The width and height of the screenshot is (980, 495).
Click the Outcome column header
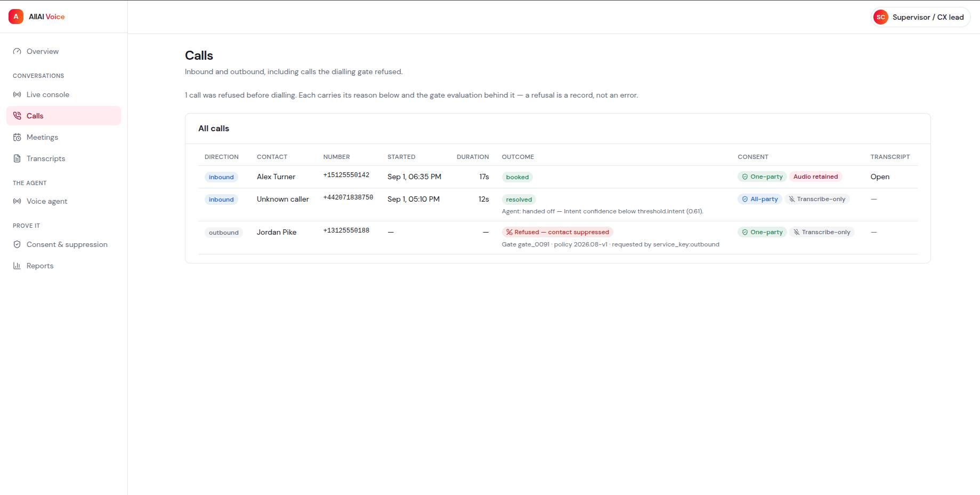[x=518, y=157]
